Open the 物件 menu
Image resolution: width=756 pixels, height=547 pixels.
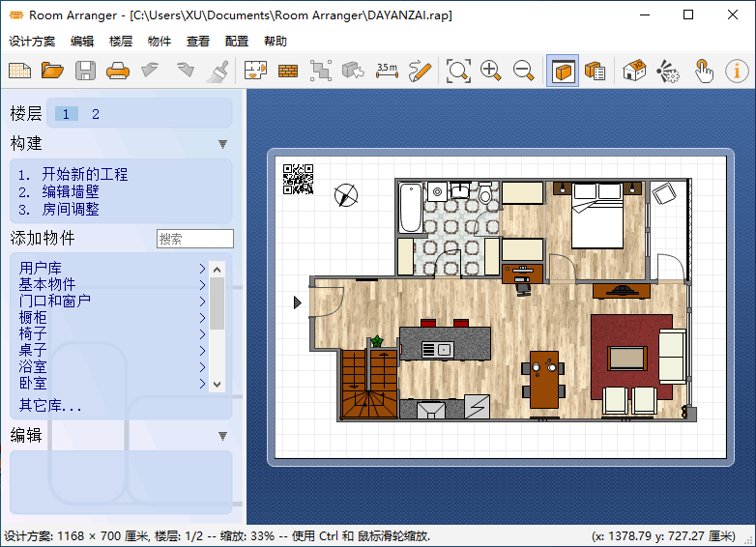(160, 42)
